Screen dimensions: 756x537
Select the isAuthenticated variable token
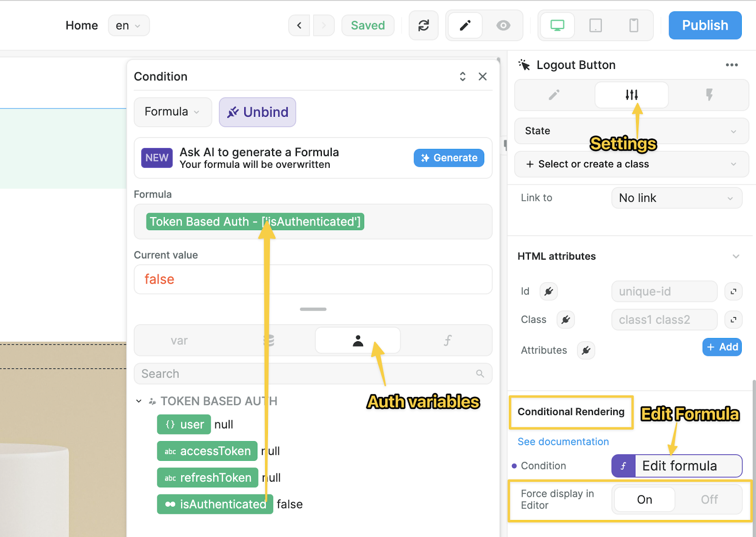point(215,504)
